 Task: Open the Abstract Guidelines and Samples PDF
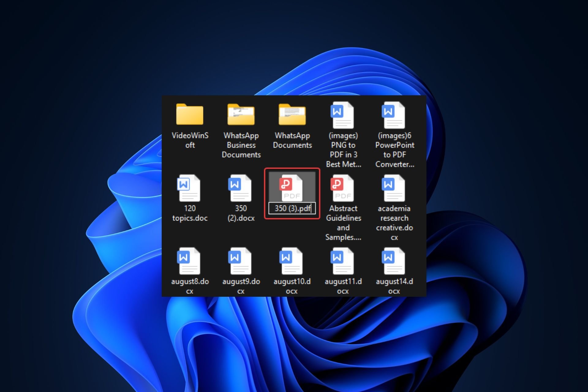point(343,188)
